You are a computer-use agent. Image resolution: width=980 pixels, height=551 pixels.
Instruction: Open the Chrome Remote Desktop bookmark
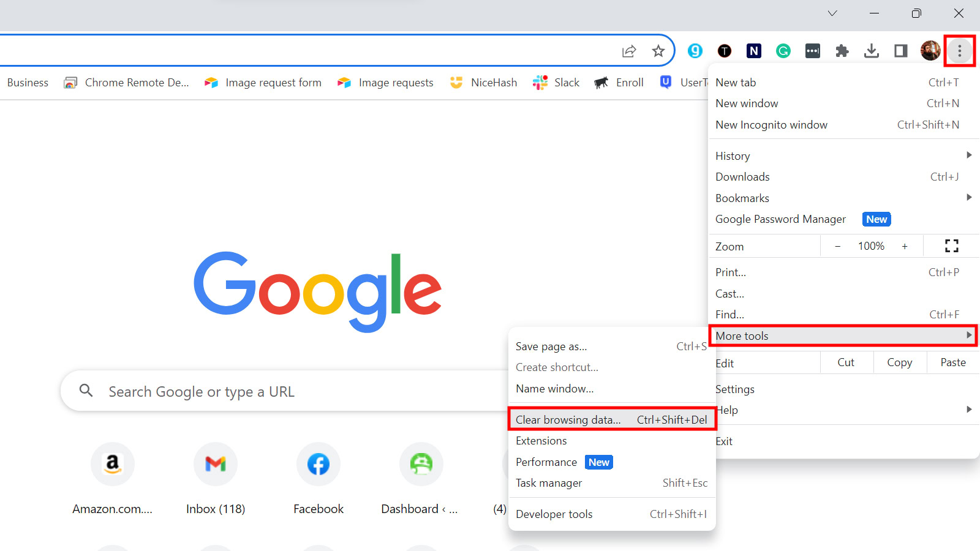[x=126, y=83]
